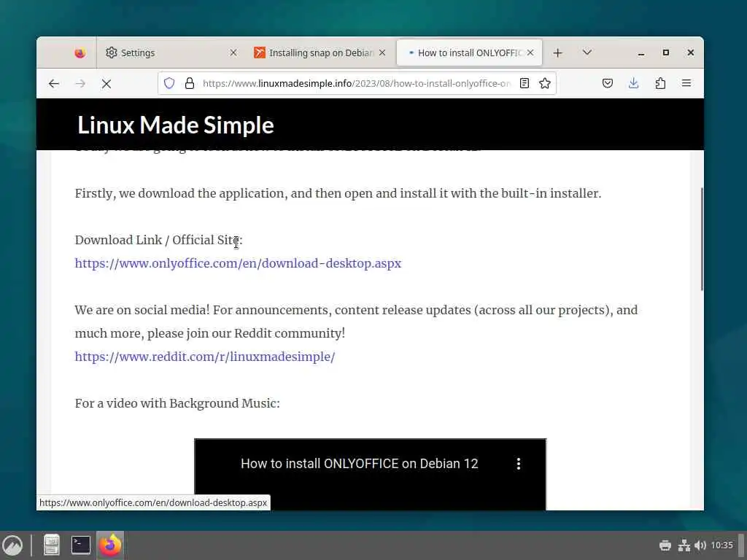Open Firefox hamburger application menu
The height and width of the screenshot is (560, 747).
pos(686,83)
